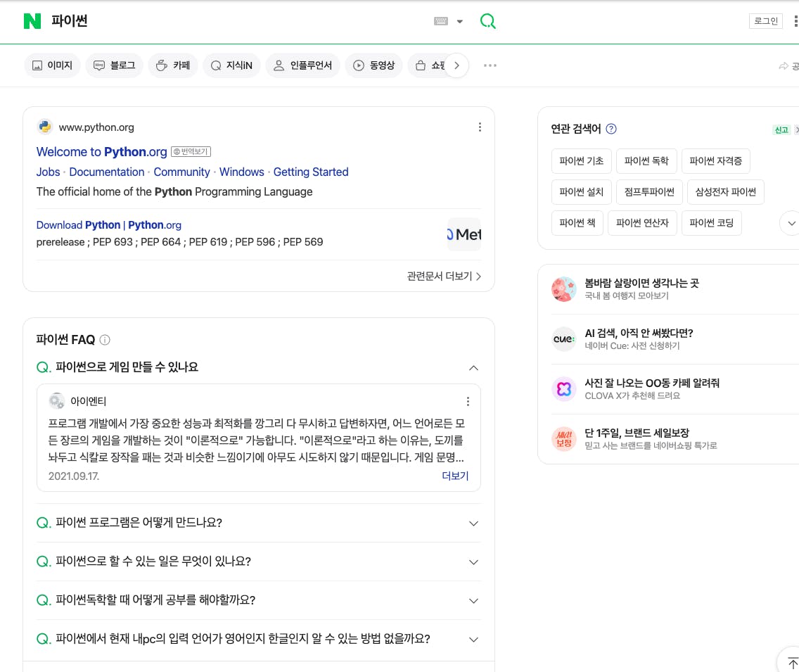
Task: Open the options menu for python.org result
Action: [x=480, y=127]
